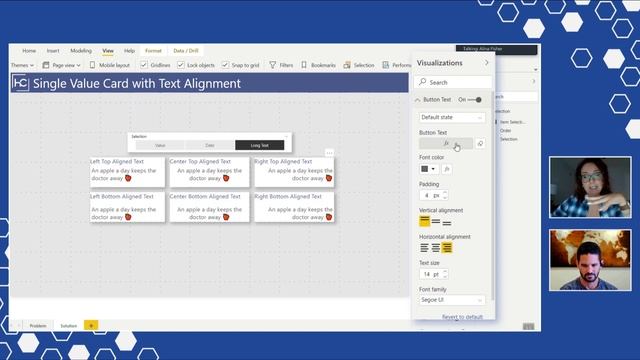Select top vertical alignment icon
Image resolution: width=640 pixels, height=360 pixels.
[x=424, y=221]
